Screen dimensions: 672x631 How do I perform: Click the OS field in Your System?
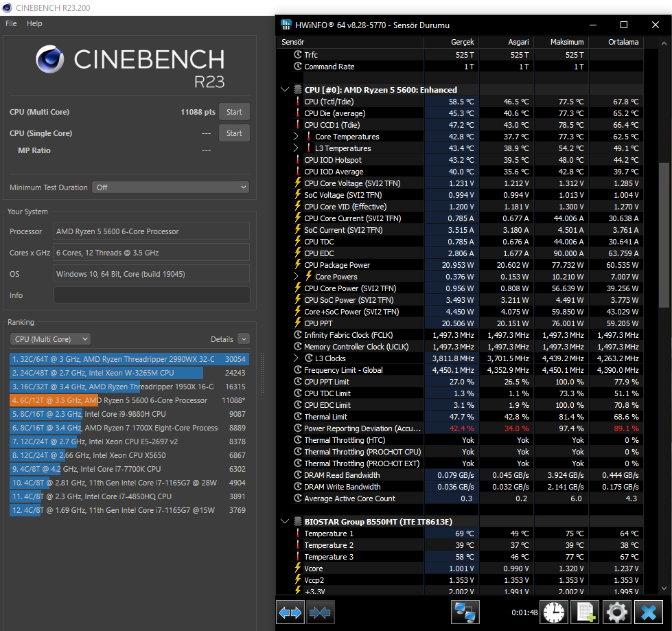pos(152,274)
